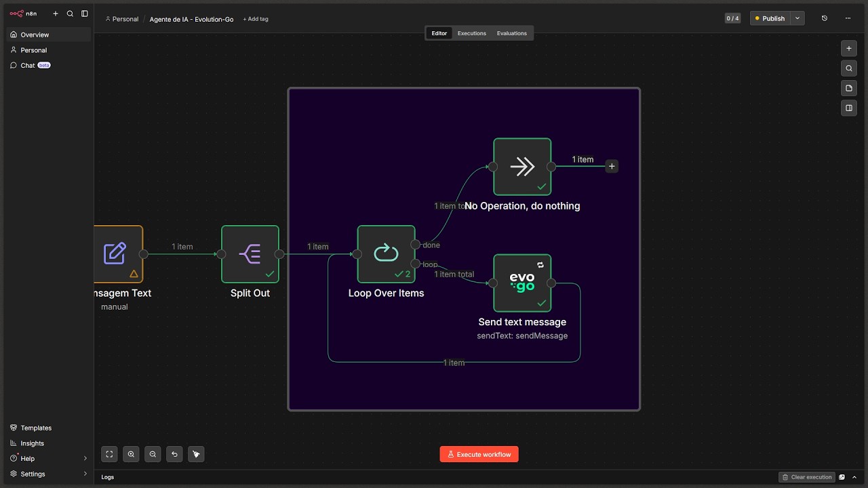Collapse the sidebar with panel icon

(x=85, y=14)
